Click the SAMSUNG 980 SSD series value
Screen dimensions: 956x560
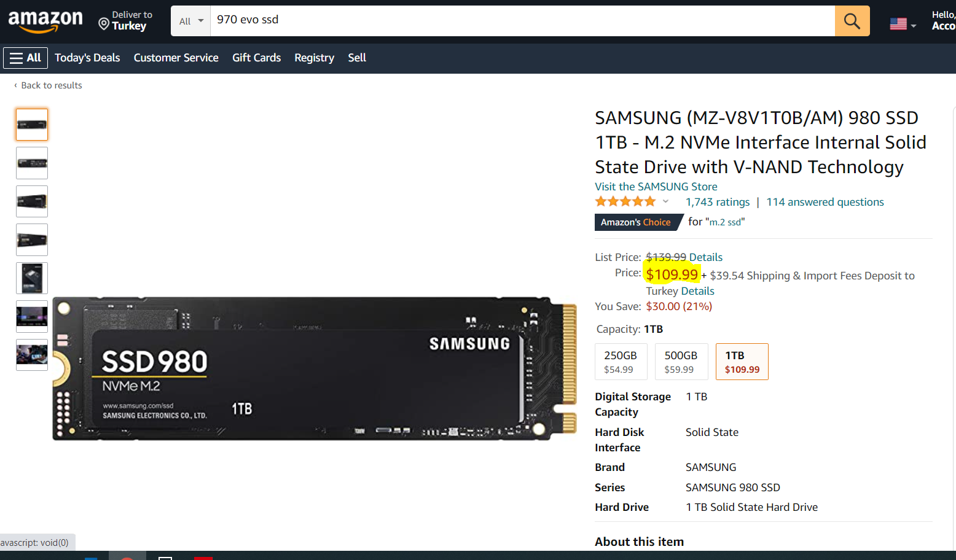pyautogui.click(x=733, y=488)
